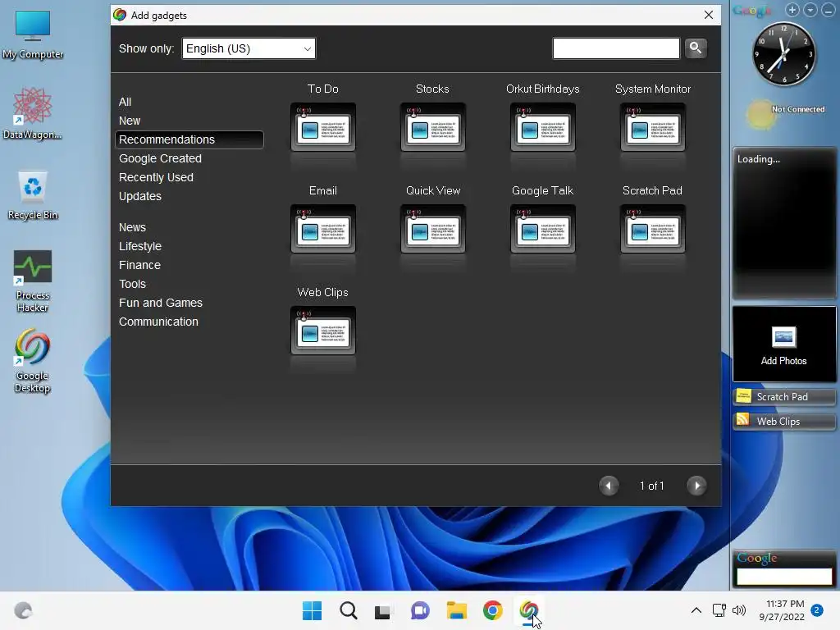The image size is (840, 630).
Task: Select the Updates category
Action: [139, 196]
